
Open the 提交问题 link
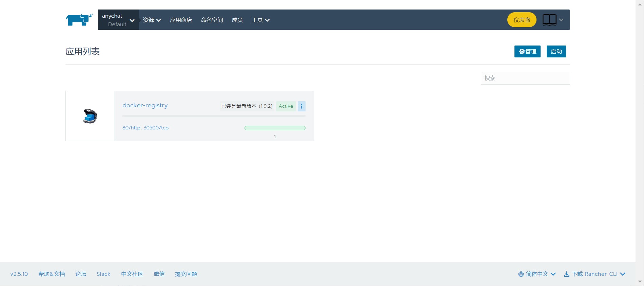186,274
